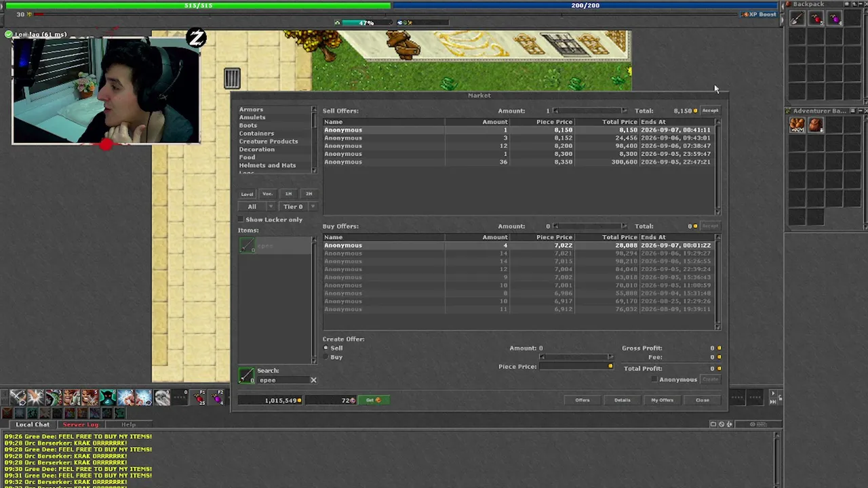
Task: Choose the Buy radio option
Action: pyautogui.click(x=326, y=357)
